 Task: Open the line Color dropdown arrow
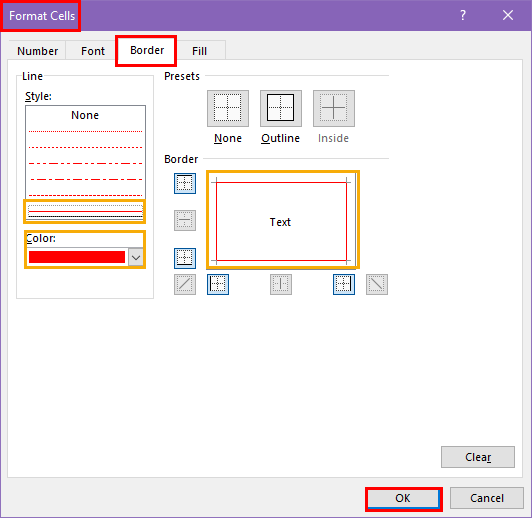pos(136,257)
